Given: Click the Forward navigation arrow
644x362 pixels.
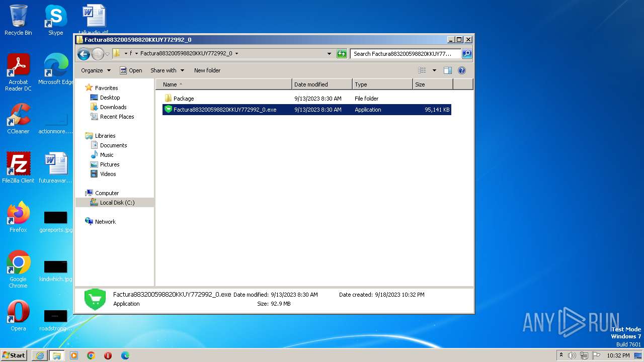Looking at the screenshot, I should pos(98,54).
